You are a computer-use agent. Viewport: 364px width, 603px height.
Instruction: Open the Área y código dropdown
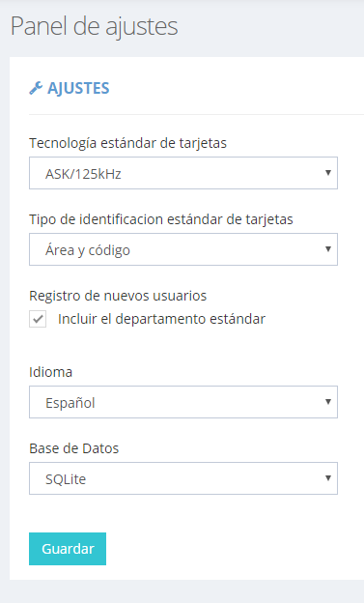coord(183,249)
